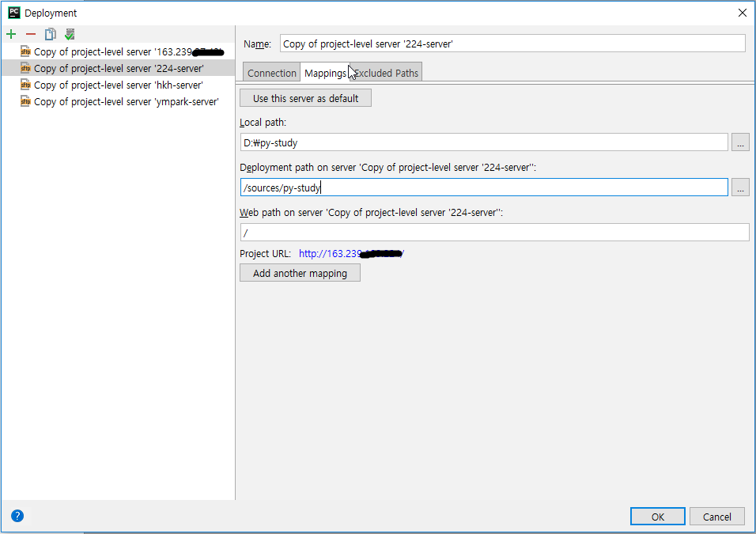Confirm settings with the OK button

pos(658,517)
